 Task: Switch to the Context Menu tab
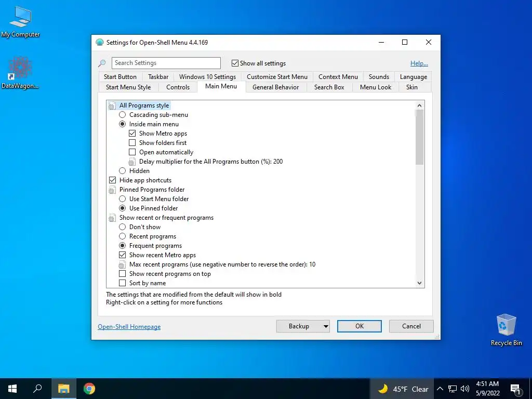pos(338,77)
